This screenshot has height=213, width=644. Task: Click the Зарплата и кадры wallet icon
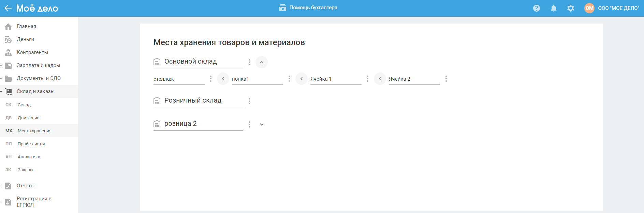point(8,65)
